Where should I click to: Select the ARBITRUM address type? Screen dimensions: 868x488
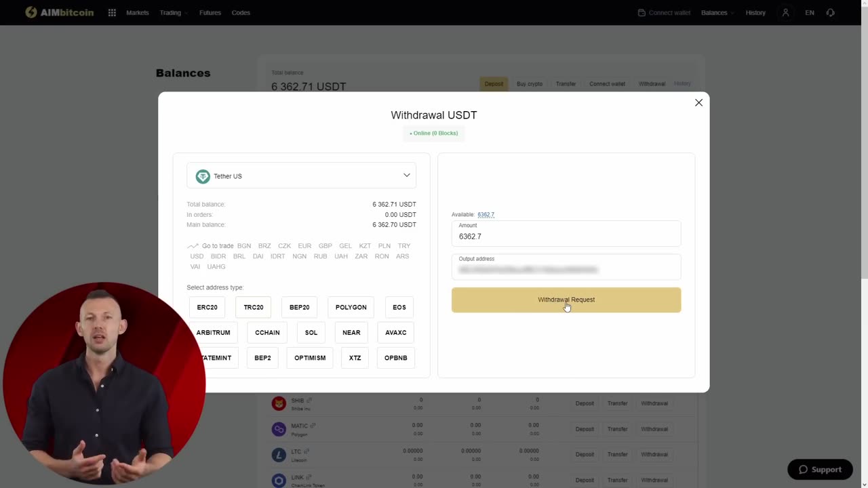(x=213, y=332)
